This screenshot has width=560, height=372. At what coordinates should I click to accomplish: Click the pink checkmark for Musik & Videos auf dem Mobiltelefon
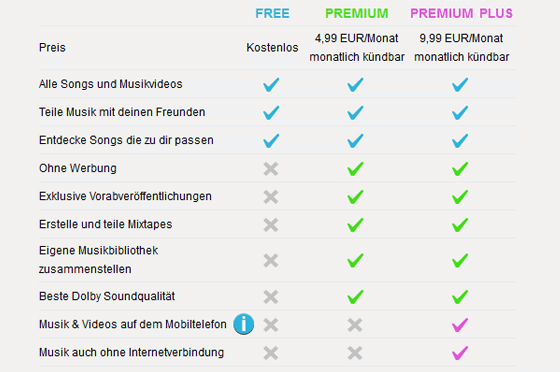(x=460, y=325)
